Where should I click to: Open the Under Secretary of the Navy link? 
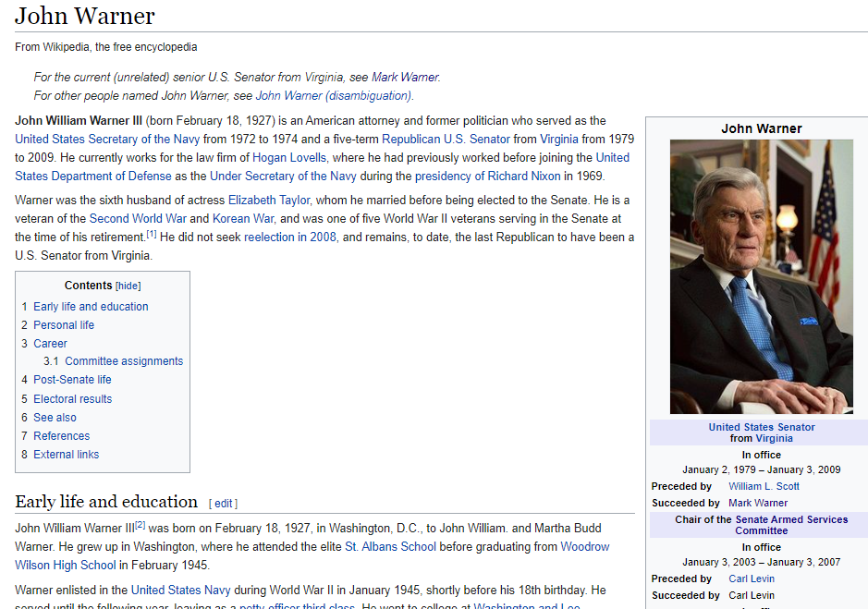click(283, 177)
